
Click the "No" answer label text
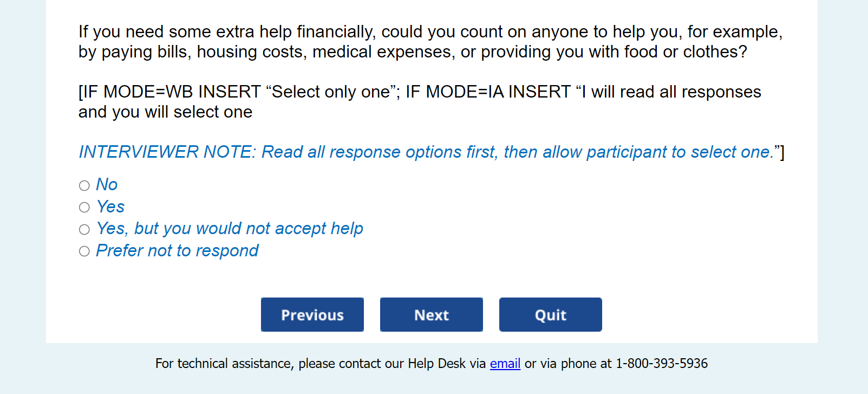tap(107, 185)
